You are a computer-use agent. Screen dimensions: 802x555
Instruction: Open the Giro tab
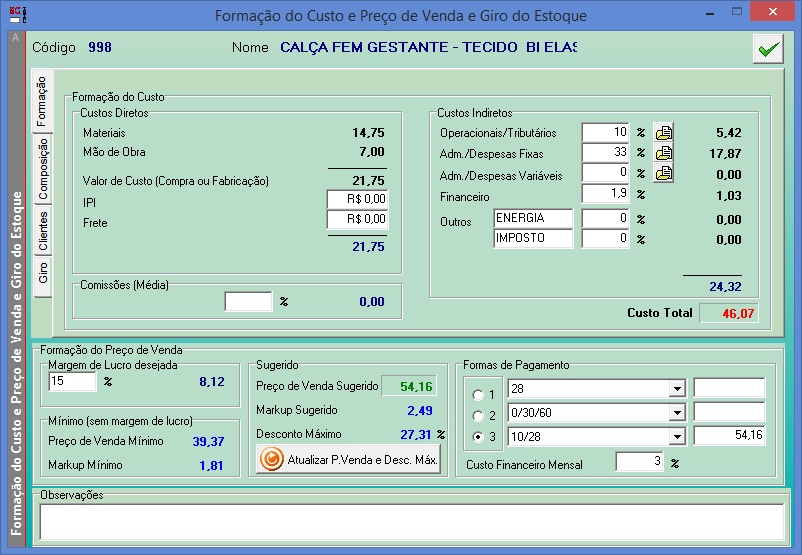click(43, 273)
